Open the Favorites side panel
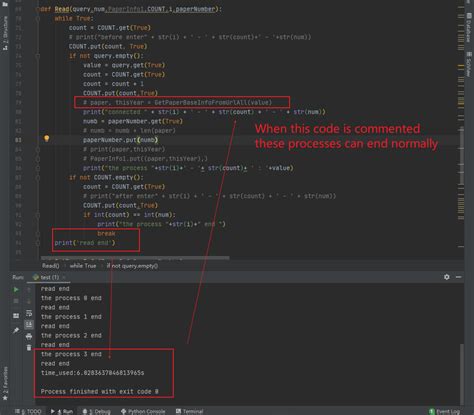This screenshot has height=415, width=474. click(5, 383)
